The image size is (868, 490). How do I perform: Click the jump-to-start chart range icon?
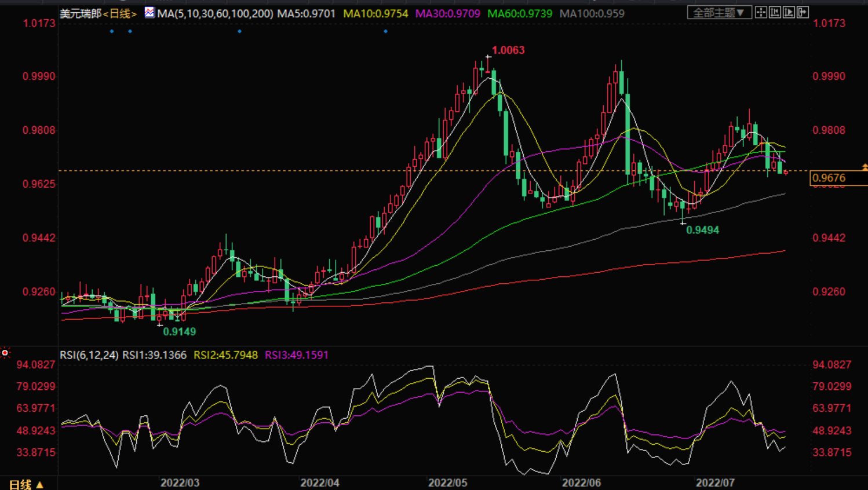pyautogui.click(x=775, y=12)
